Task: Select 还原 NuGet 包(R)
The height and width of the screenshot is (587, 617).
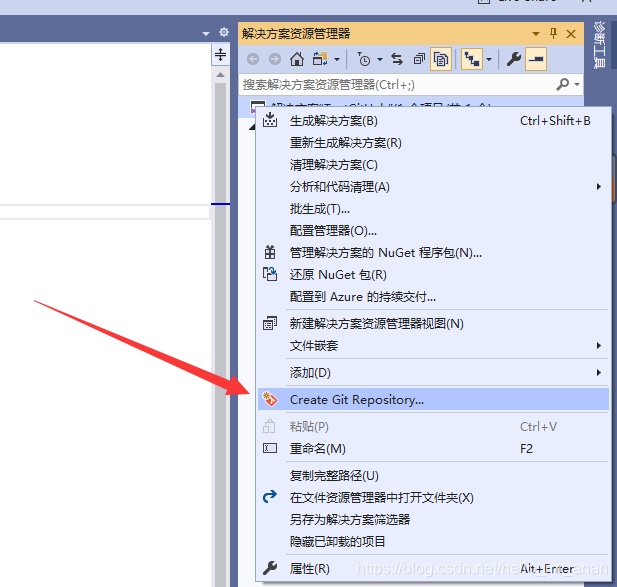Action: point(433,275)
